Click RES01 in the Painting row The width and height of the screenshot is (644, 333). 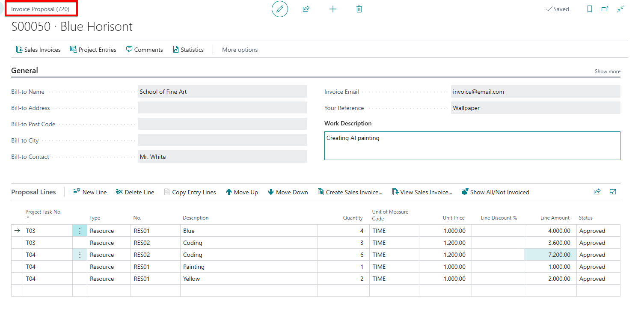tap(155, 267)
